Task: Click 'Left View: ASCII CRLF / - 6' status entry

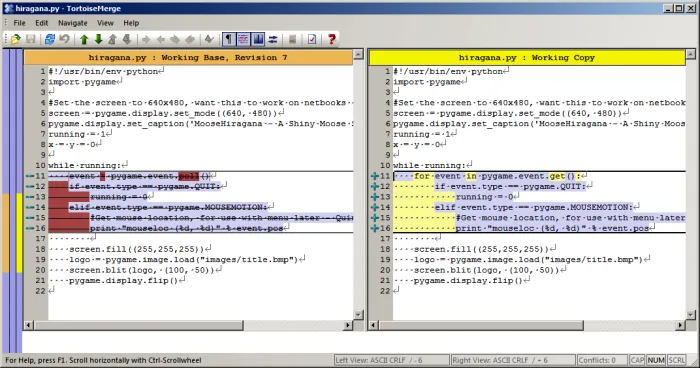Action: 392,360
